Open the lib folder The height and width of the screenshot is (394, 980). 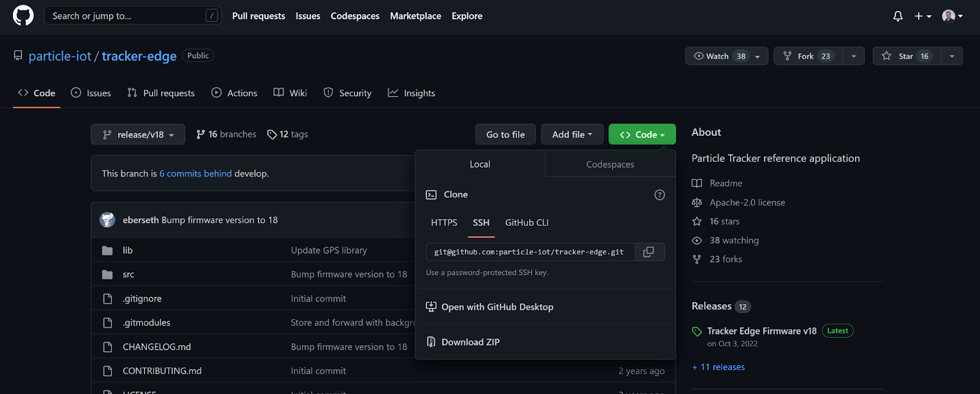pyautogui.click(x=127, y=250)
